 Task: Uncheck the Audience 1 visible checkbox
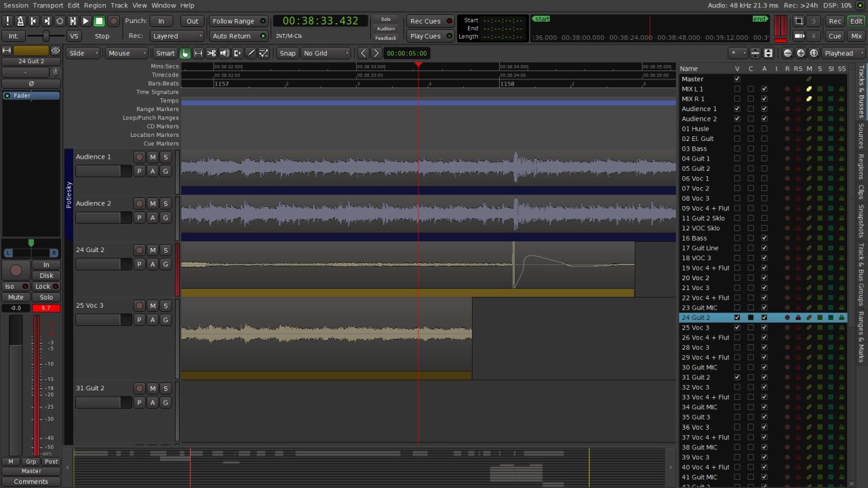pyautogui.click(x=737, y=108)
